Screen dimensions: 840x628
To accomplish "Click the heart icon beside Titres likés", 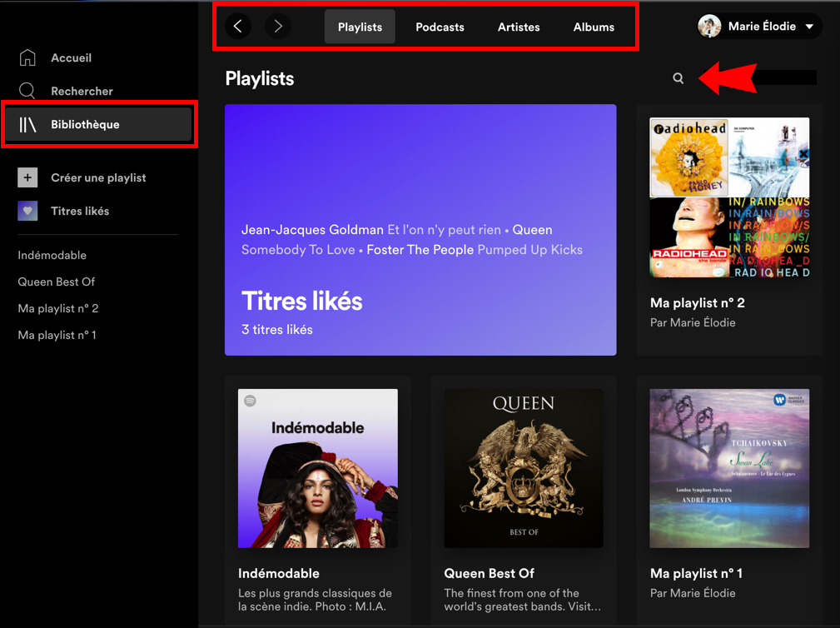I will 27,211.
